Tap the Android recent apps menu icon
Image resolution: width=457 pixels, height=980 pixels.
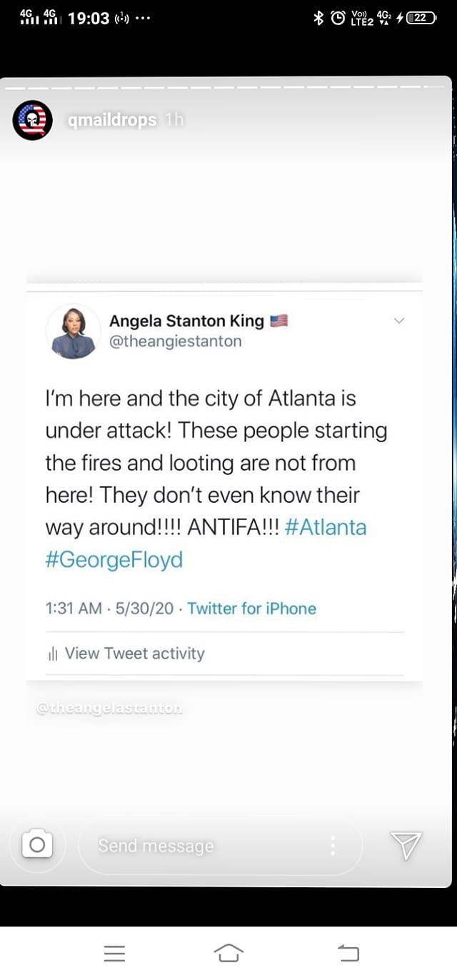click(x=114, y=953)
